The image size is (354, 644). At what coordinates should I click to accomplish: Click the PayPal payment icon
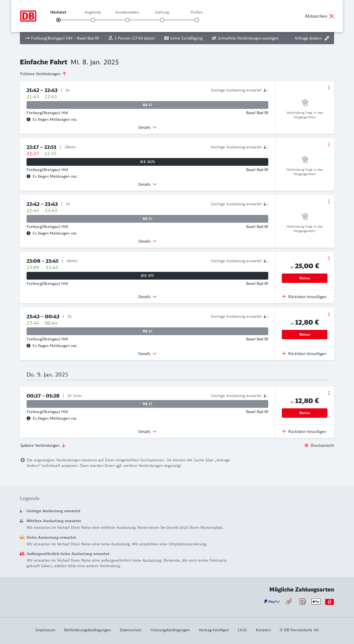click(x=272, y=601)
